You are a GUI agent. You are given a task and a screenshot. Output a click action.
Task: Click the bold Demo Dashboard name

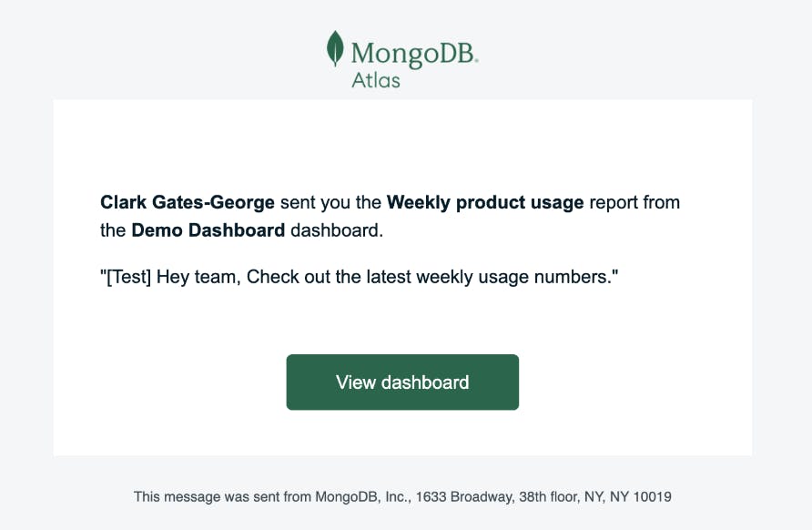[208, 230]
